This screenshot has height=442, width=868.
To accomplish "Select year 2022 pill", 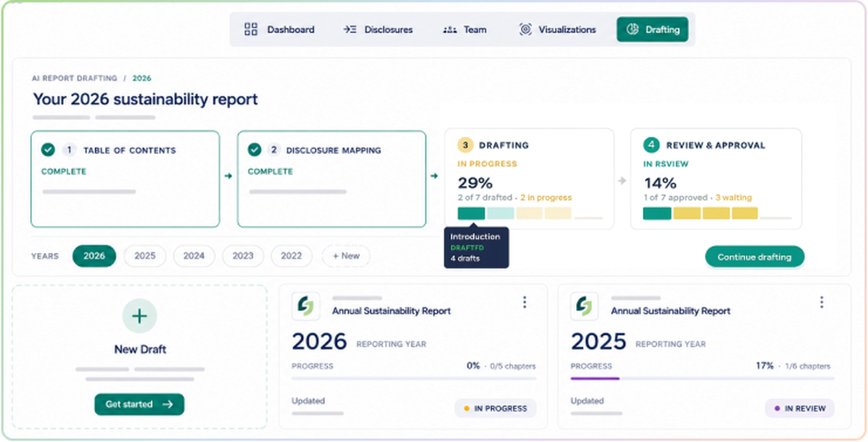I will pos(291,256).
